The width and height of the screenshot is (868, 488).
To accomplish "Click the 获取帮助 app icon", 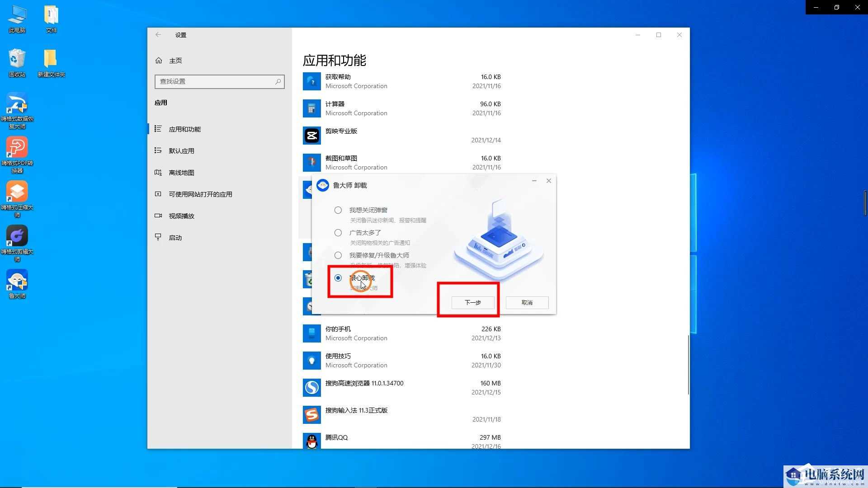I will point(311,81).
